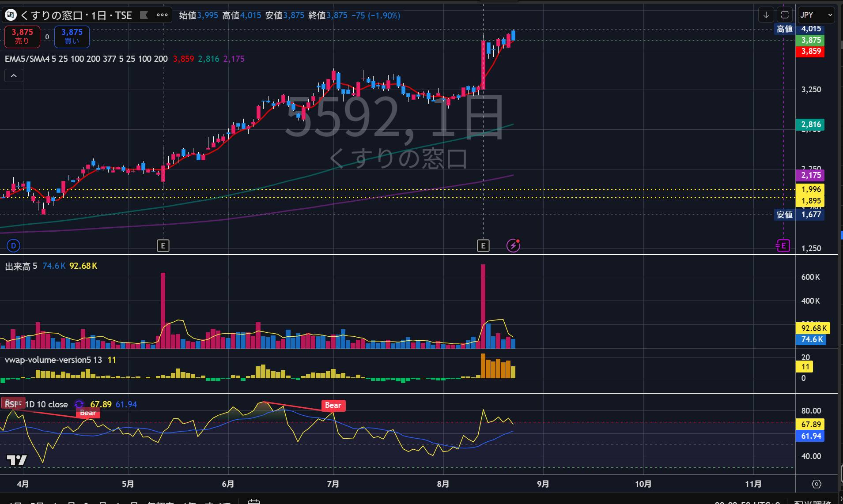
Task: Click the spread value 0 between buttons
Action: click(47, 37)
